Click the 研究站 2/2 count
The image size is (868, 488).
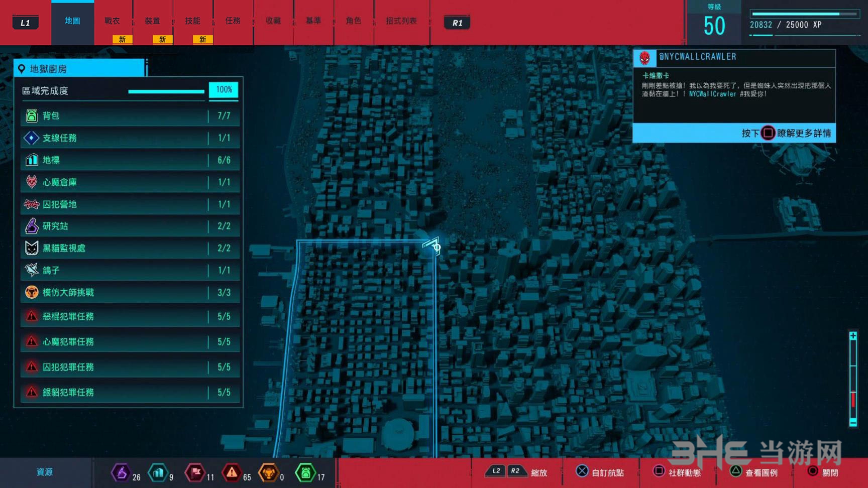click(x=224, y=226)
